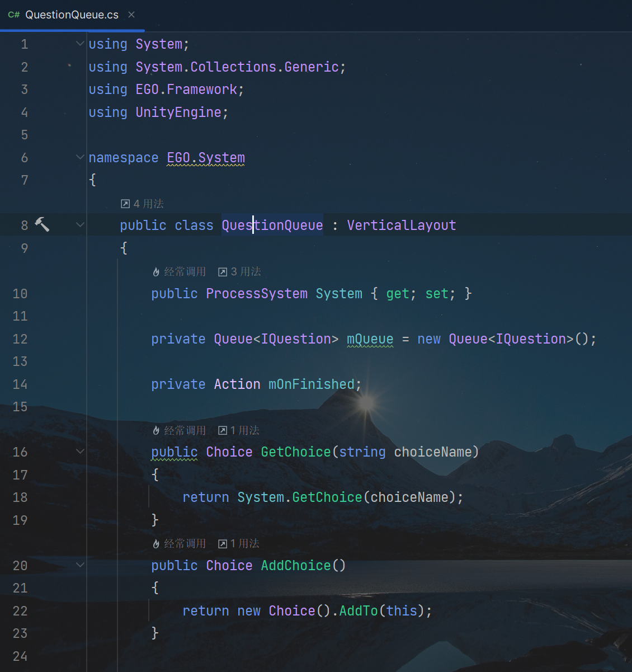Viewport: 632px width, 672px height.
Task: Click the hammer icon beside line 8
Action: click(42, 224)
